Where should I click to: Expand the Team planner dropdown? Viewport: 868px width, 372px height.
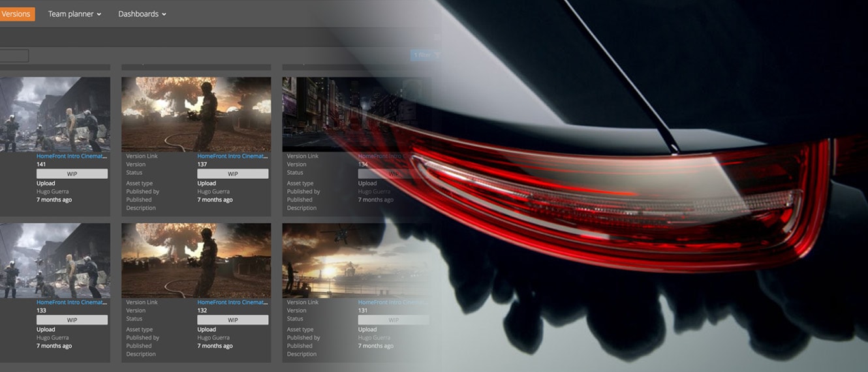(x=74, y=14)
